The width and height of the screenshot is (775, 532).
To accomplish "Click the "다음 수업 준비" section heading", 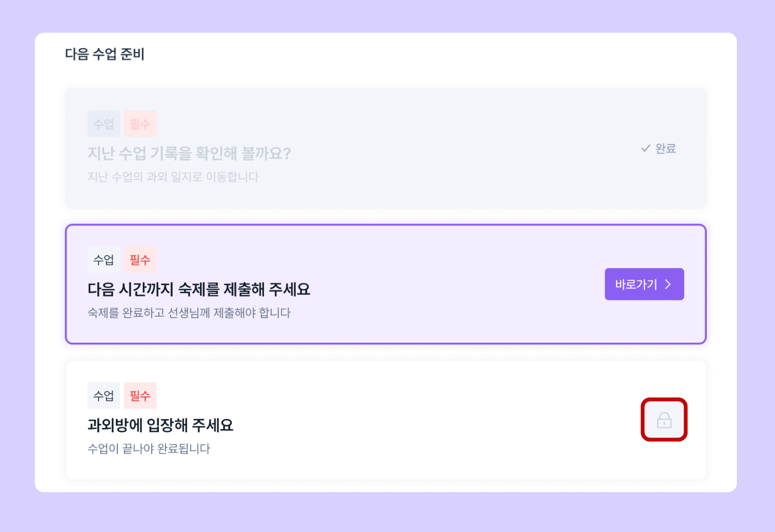I will 105,54.
